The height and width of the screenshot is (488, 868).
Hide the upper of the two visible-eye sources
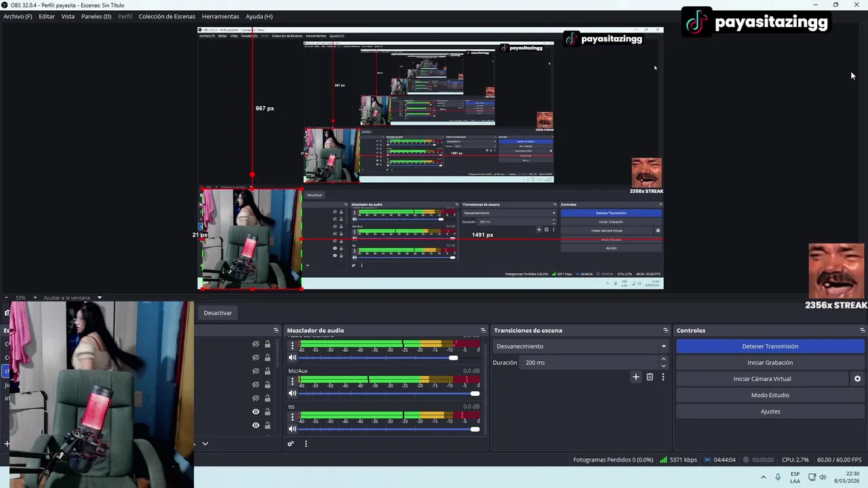(256, 412)
